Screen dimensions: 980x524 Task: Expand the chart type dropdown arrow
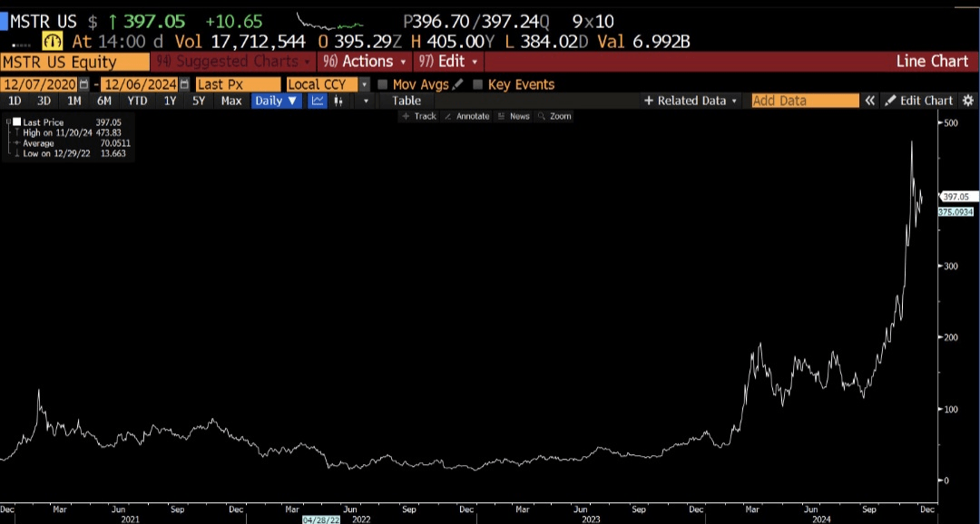(x=367, y=101)
